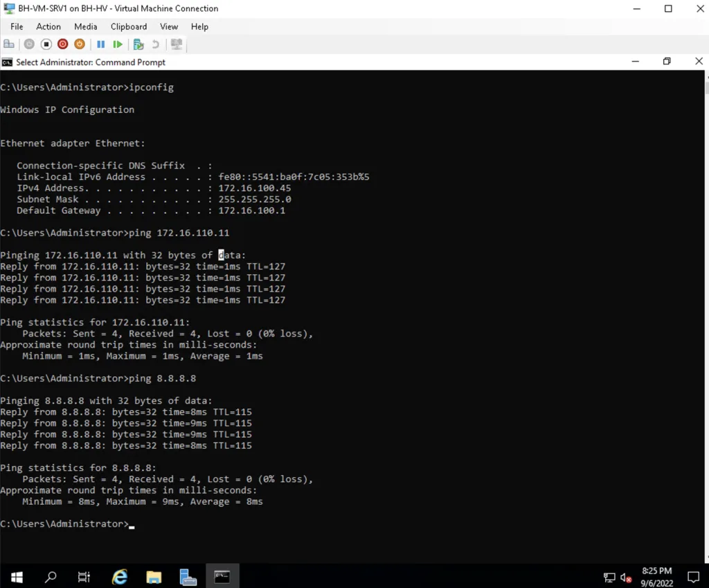Open the Action menu
The width and height of the screenshot is (709, 588).
coord(48,27)
